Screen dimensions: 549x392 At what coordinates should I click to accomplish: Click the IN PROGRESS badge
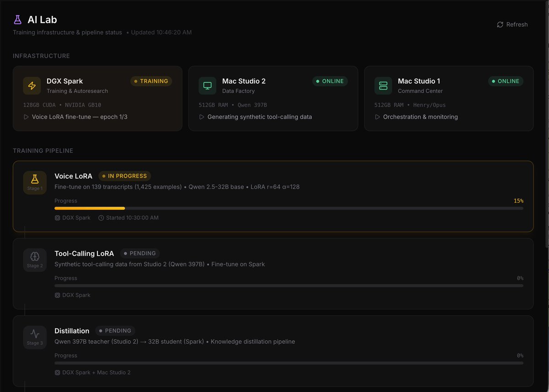(x=124, y=176)
